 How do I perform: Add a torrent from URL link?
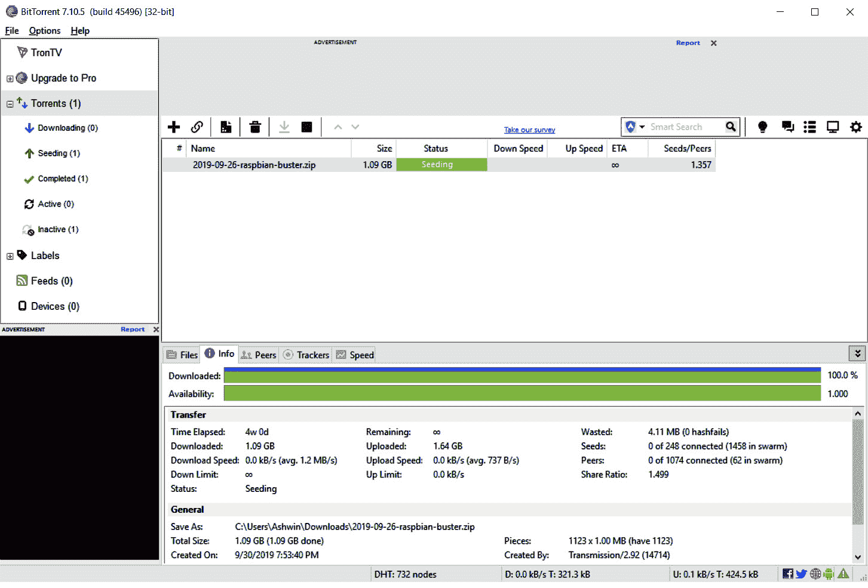(x=197, y=127)
